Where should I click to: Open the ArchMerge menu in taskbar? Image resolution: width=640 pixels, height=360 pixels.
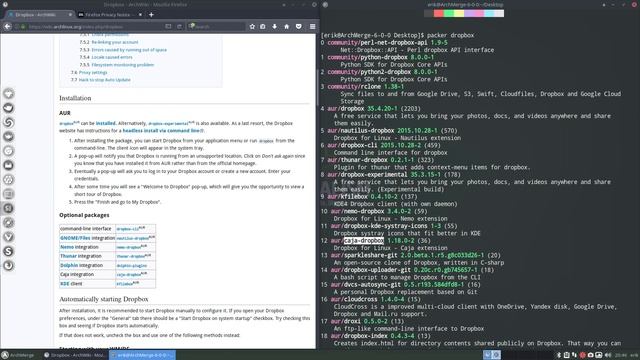coord(18,355)
